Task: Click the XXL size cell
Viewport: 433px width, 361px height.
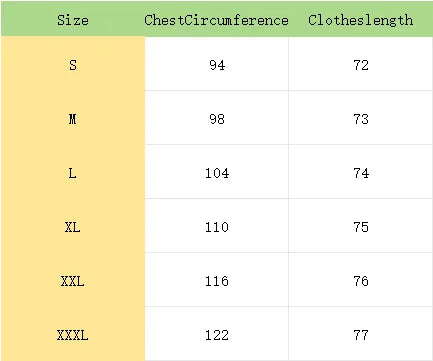Action: (x=73, y=280)
